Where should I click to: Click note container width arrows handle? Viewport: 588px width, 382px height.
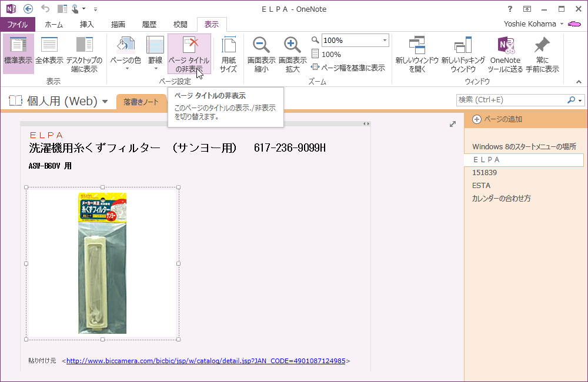tap(366, 124)
